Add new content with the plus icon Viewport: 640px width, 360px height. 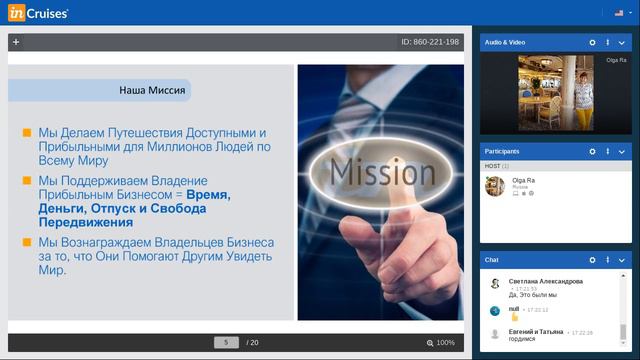coord(16,42)
